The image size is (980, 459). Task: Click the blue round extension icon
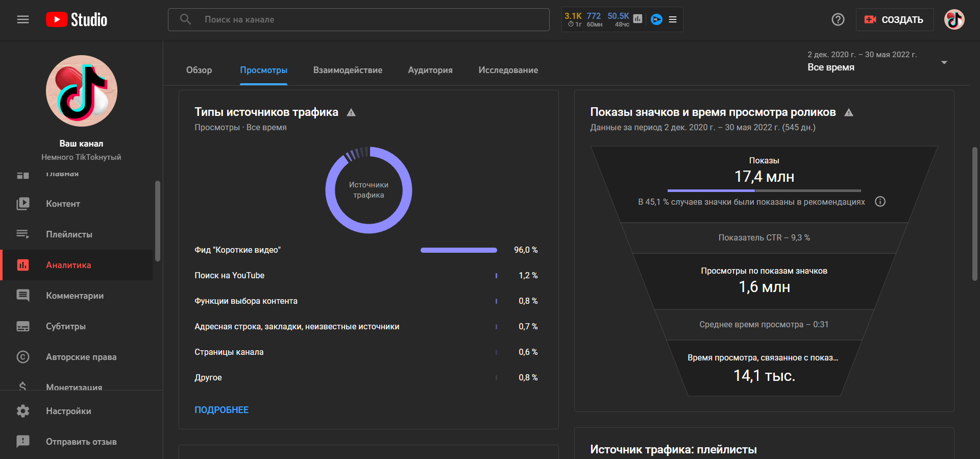click(x=656, y=19)
